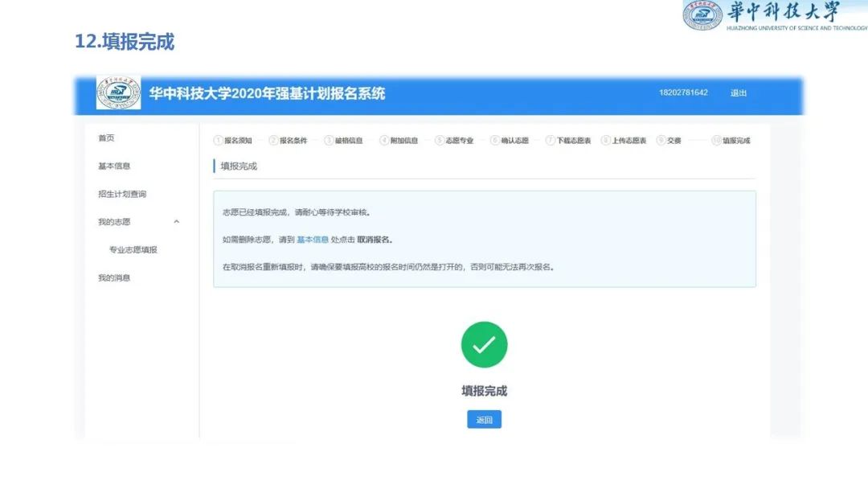Click the bold 取消报名 text in the notice
This screenshot has height=489, width=868.
coord(375,239)
